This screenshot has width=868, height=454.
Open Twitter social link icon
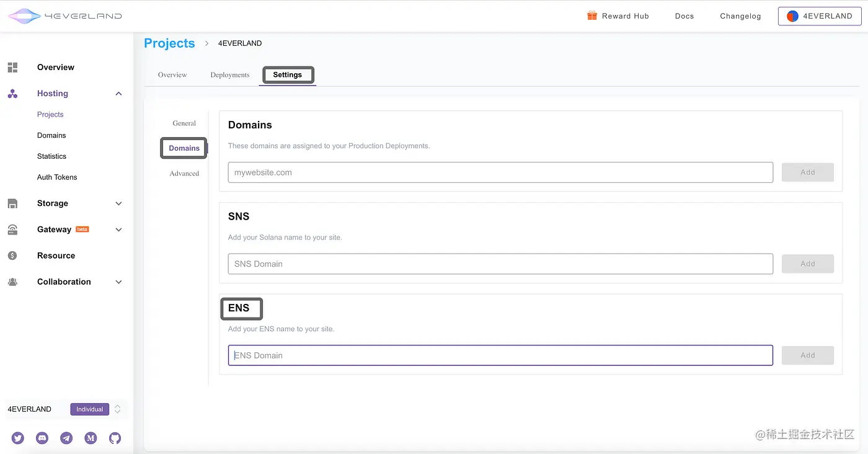click(x=18, y=438)
